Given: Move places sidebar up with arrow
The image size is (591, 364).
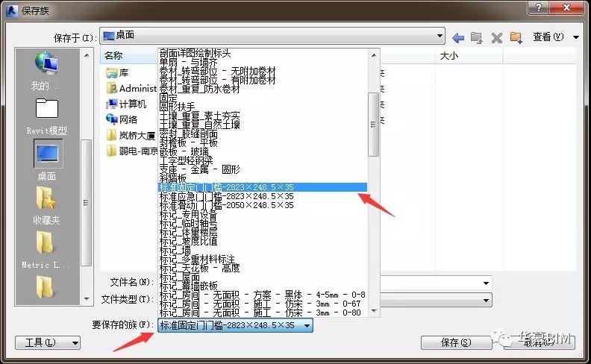Looking at the screenshot, I should pos(87,55).
